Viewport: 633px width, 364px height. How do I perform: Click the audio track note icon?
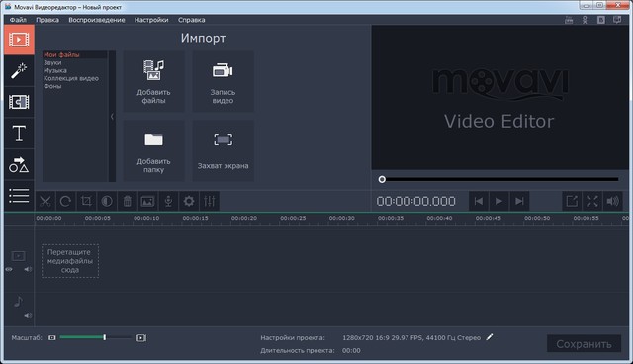click(18, 301)
